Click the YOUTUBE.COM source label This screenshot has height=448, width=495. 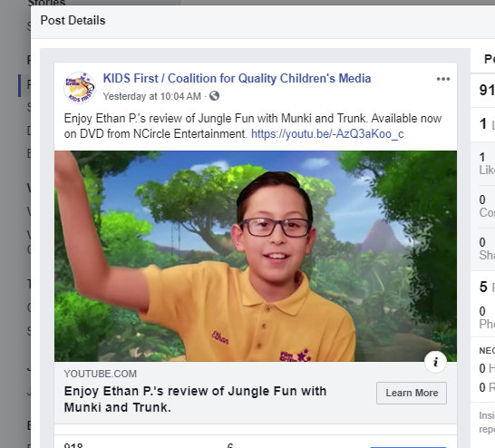click(100, 374)
